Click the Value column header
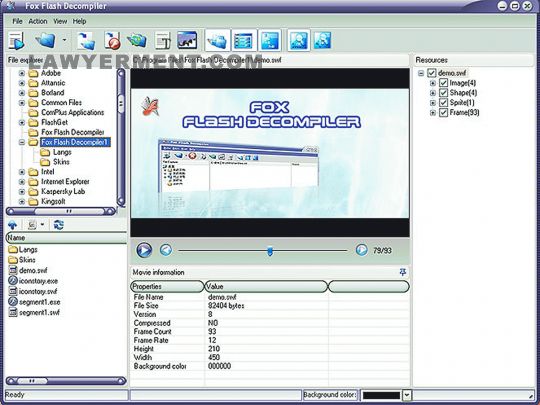The image size is (540, 405). (266, 287)
